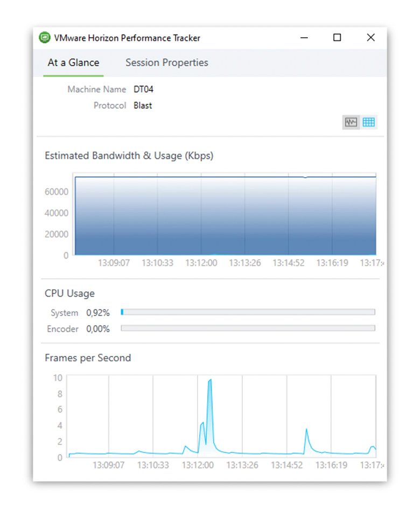
Task: Click the System CPU usage progress bar
Action: point(247,312)
